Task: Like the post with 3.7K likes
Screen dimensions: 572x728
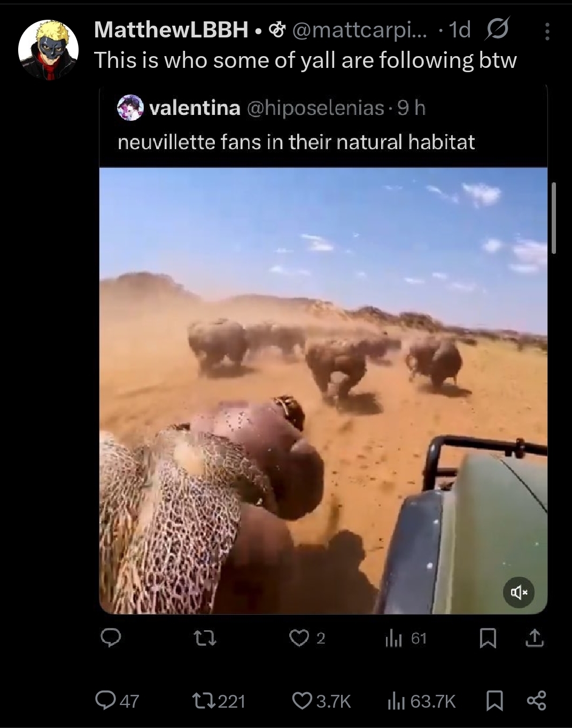Action: point(321,700)
